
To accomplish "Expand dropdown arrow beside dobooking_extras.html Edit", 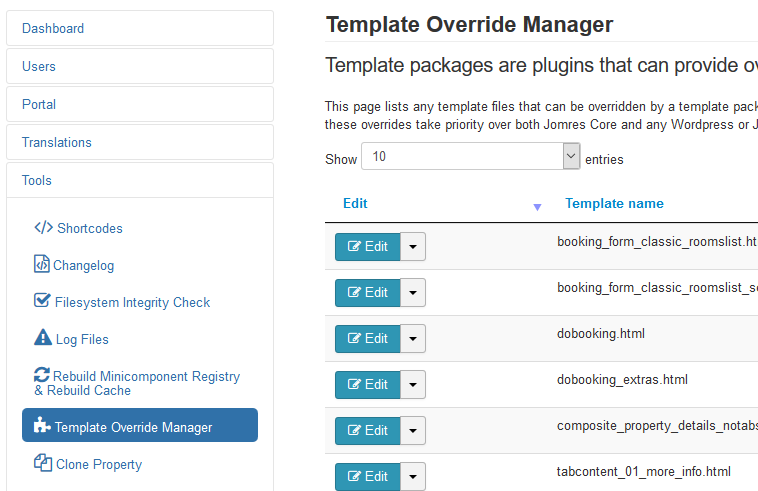I will [413, 384].
